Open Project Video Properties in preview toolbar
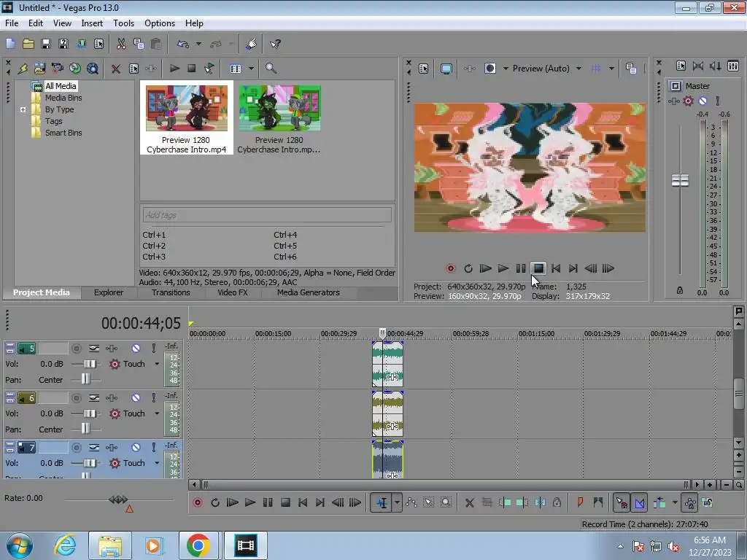 pos(424,69)
